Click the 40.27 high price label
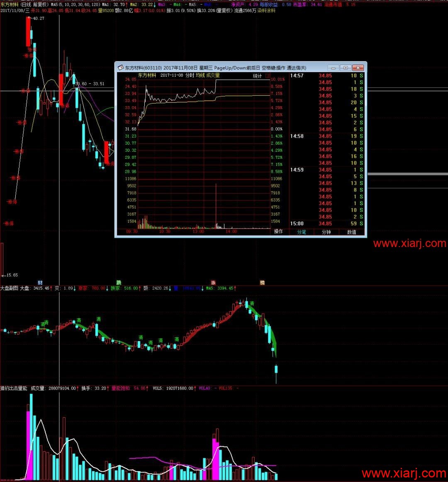 click(x=39, y=19)
